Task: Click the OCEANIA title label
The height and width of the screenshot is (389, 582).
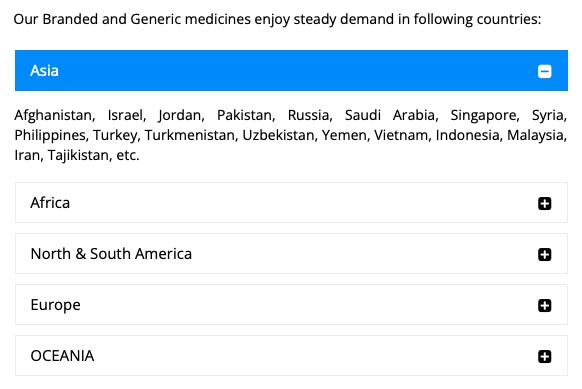Action: [x=62, y=356]
